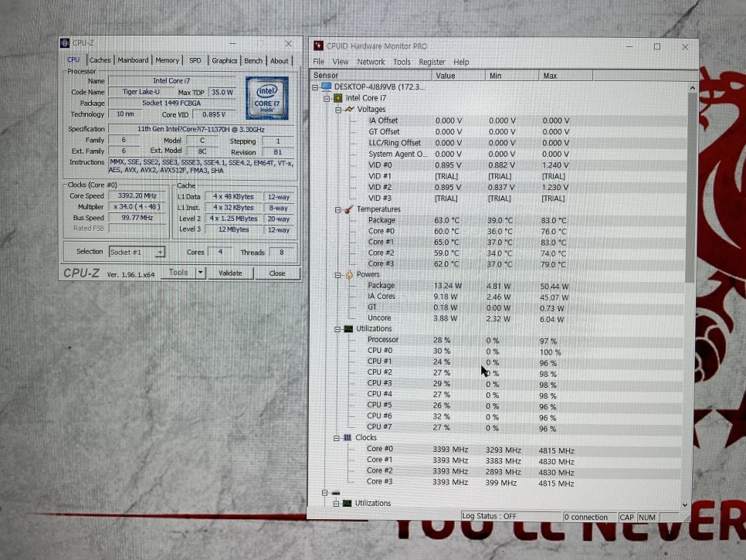Click the Validate button

pos(230,273)
